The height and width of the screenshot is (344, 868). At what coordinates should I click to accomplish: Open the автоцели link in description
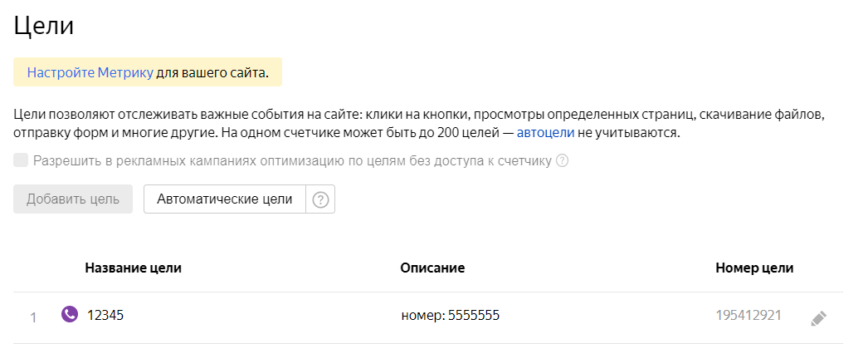pyautogui.click(x=544, y=133)
